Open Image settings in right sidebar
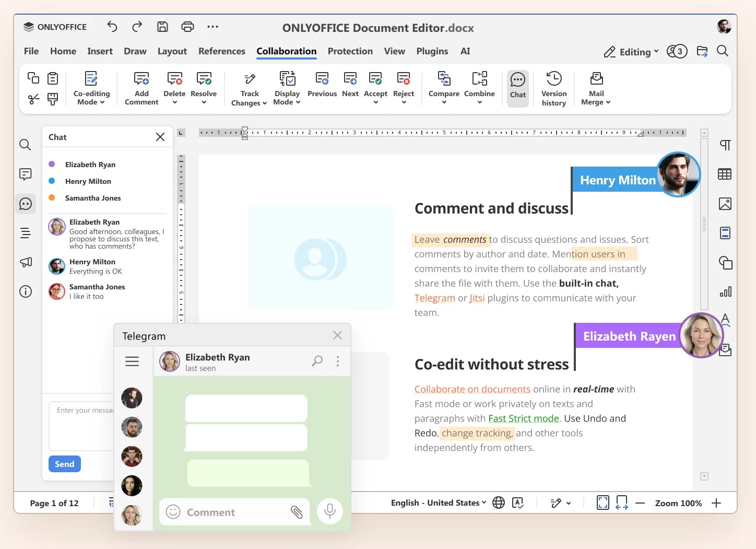This screenshot has height=549, width=756. click(725, 204)
